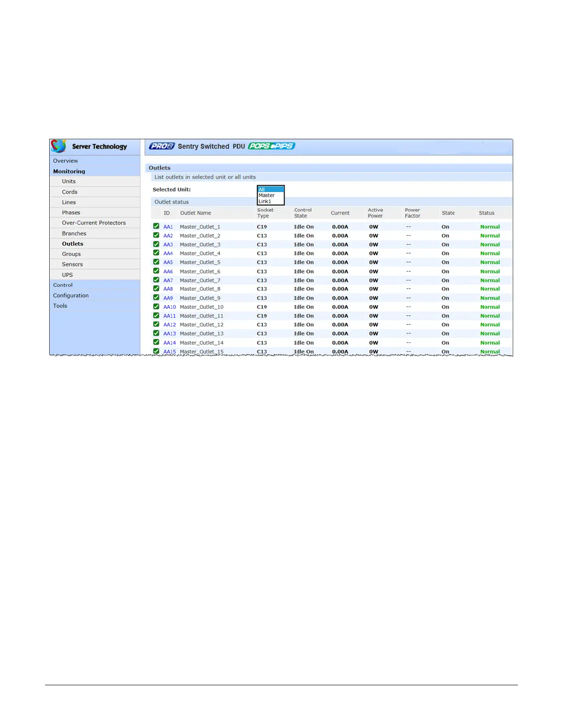Open outlet AA2 details link
This screenshot has height=728, width=563.
[168, 236]
